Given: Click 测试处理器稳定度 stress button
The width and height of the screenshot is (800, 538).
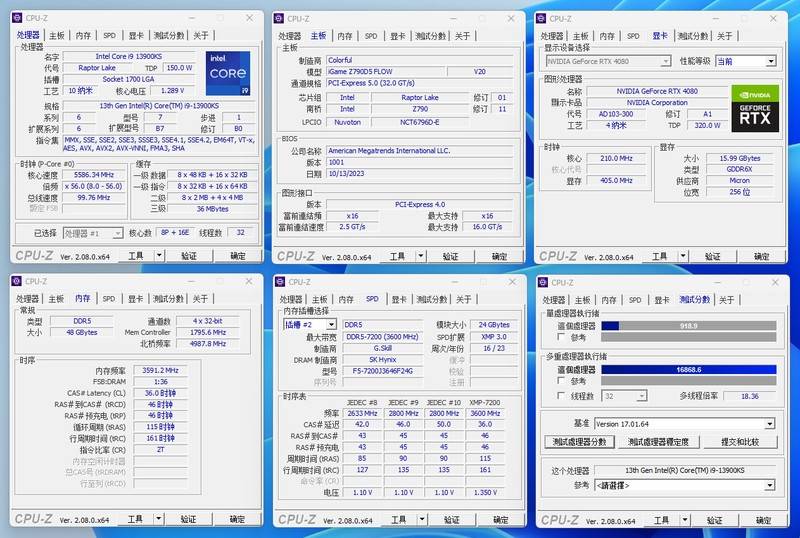Looking at the screenshot, I should [658, 442].
